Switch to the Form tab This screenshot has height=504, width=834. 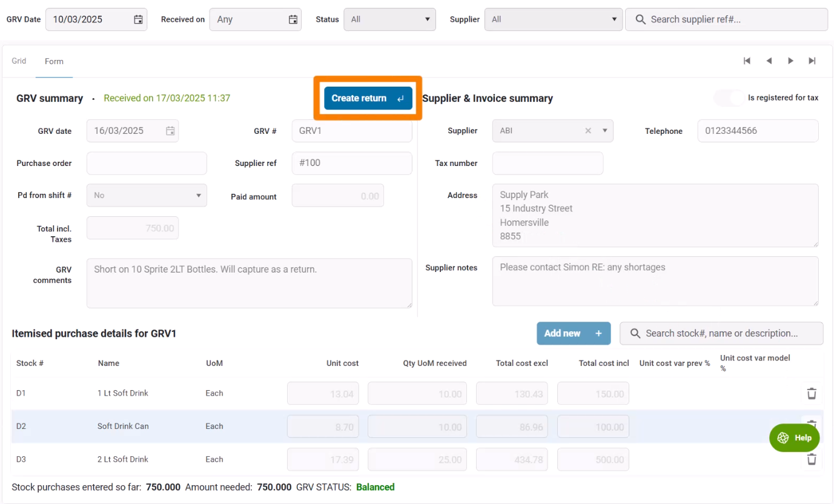[54, 61]
